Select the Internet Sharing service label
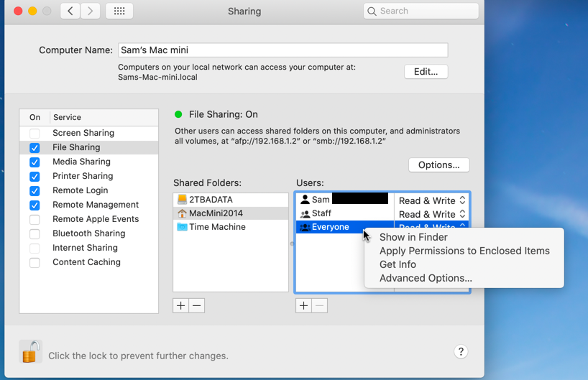 tap(85, 248)
